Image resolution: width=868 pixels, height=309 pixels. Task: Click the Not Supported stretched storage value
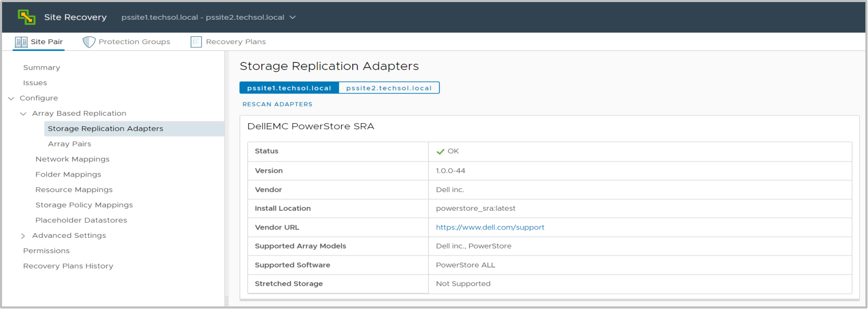coord(463,284)
